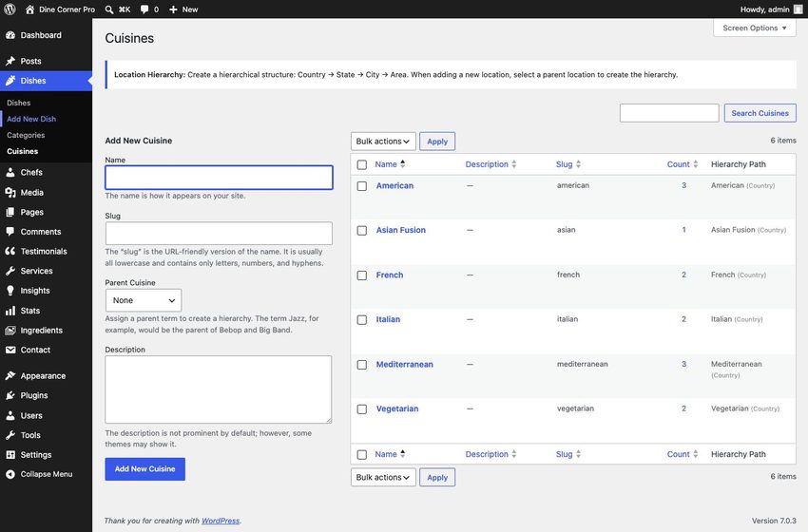Viewport: 808px width, 532px height.
Task: Click the Pages icon in sidebar
Action: 10,212
